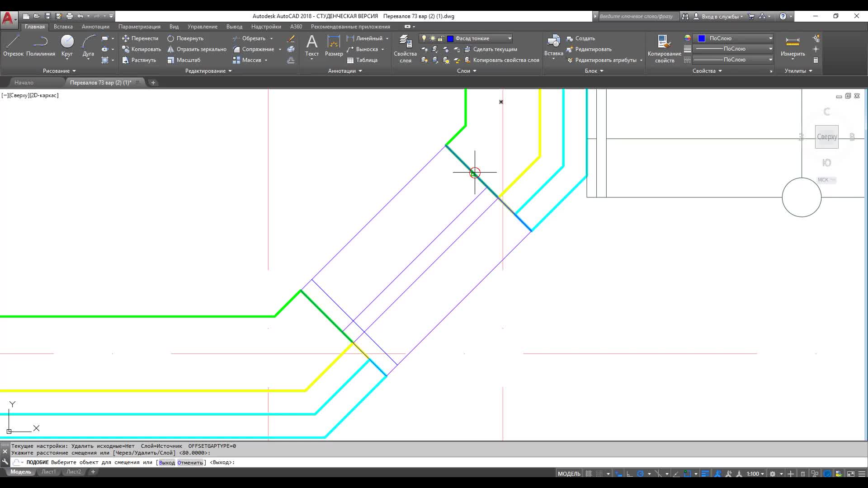Open the Параметризация ribbon tab
The image size is (868, 488).
click(x=139, y=27)
